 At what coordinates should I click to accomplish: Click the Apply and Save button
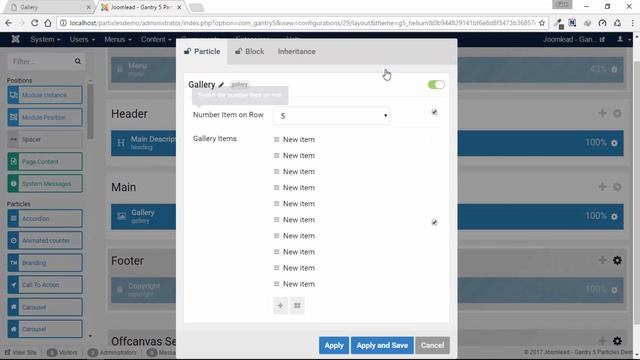(382, 345)
